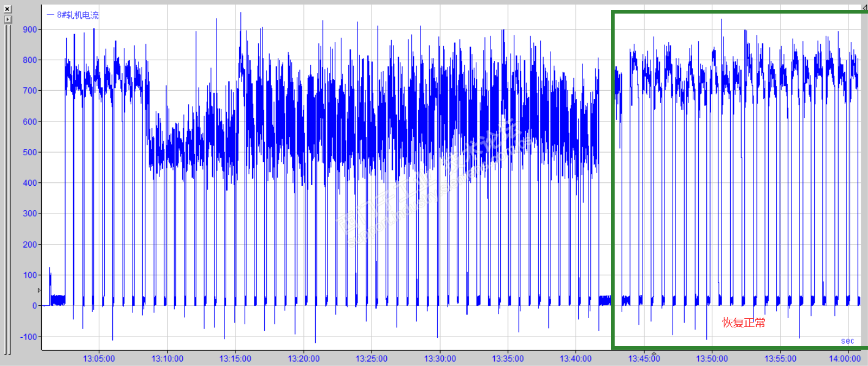Screen dimensions: 868x366
Task: Click the triangle marker at the chart's top-right corner
Action: click(x=865, y=8)
